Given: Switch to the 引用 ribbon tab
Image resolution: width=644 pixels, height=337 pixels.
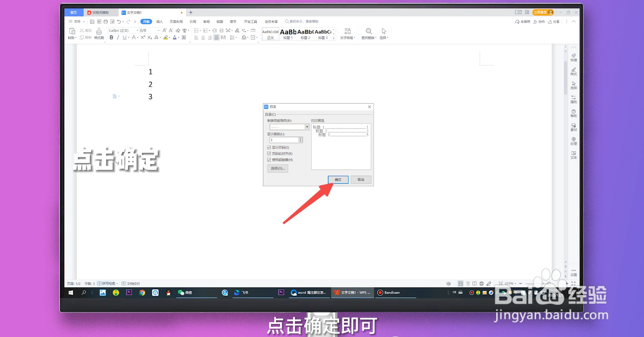Looking at the screenshot, I should (x=193, y=21).
